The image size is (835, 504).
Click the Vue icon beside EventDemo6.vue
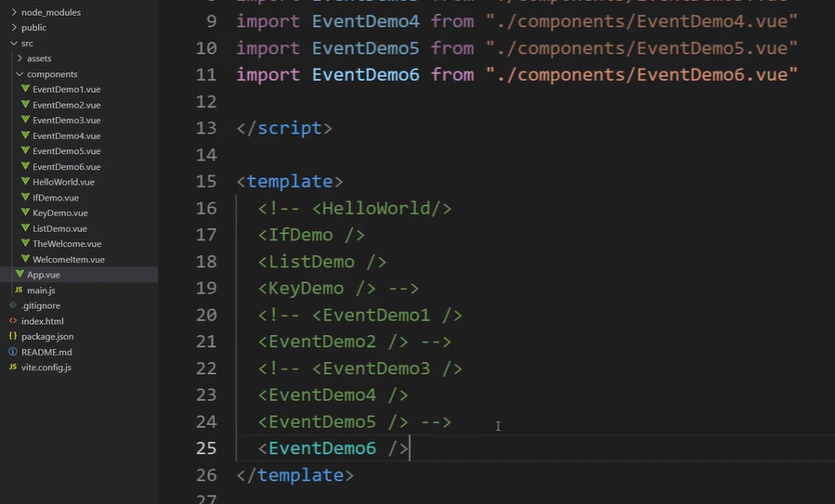pyautogui.click(x=25, y=166)
